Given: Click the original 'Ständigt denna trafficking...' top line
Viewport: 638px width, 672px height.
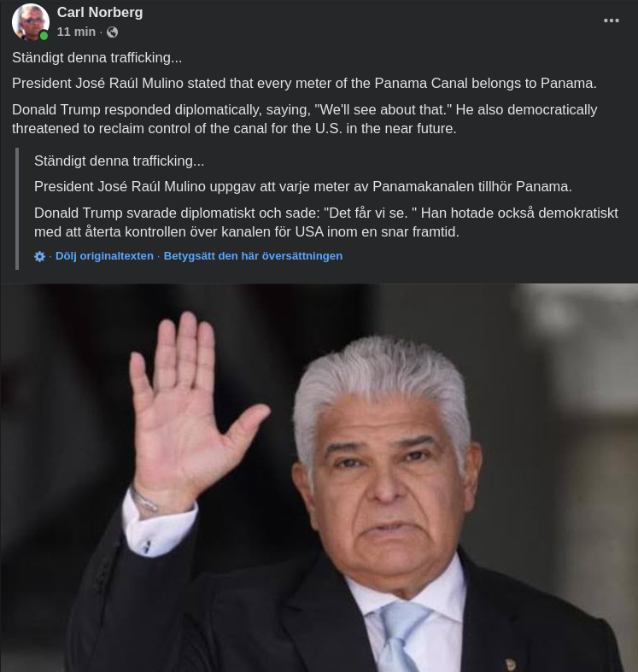Looking at the screenshot, I should 97,57.
